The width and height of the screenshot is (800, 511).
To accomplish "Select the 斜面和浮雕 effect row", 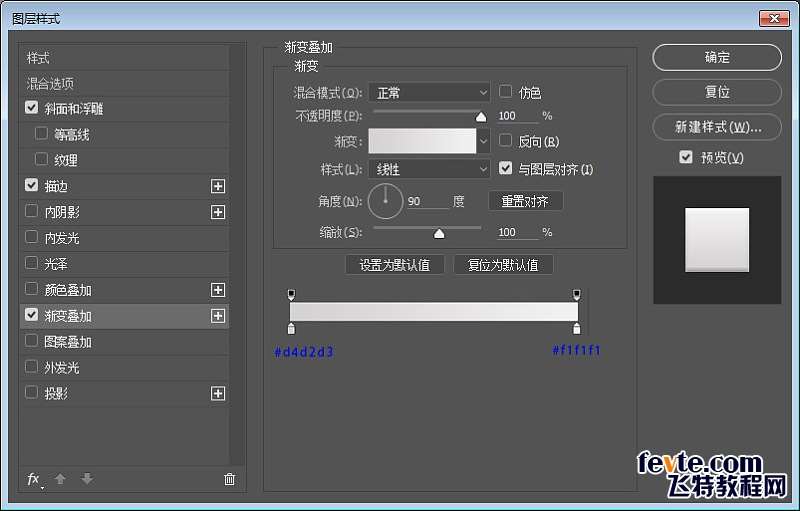I will (124, 109).
